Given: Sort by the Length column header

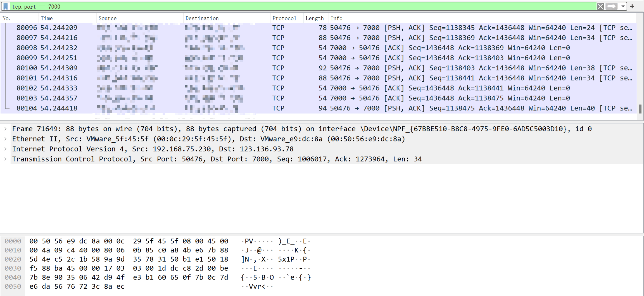Looking at the screenshot, I should point(316,18).
